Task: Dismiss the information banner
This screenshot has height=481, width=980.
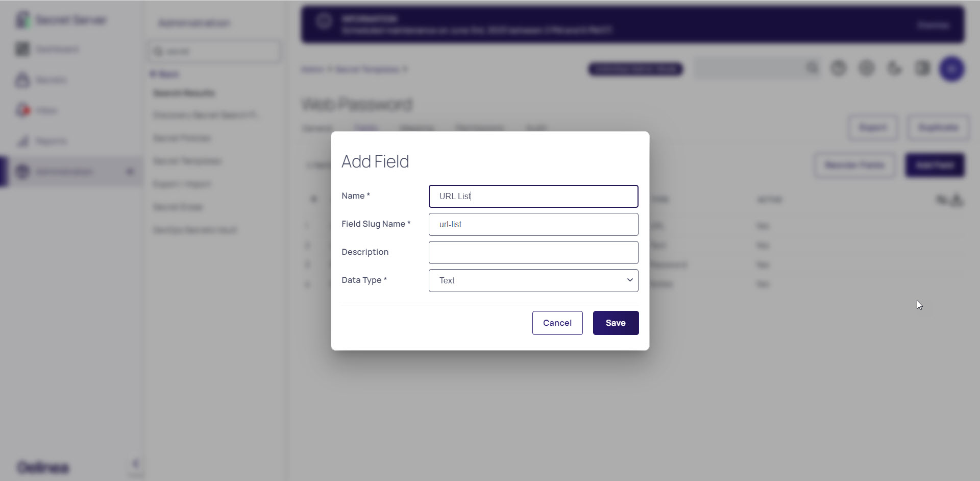Action: pyautogui.click(x=933, y=25)
